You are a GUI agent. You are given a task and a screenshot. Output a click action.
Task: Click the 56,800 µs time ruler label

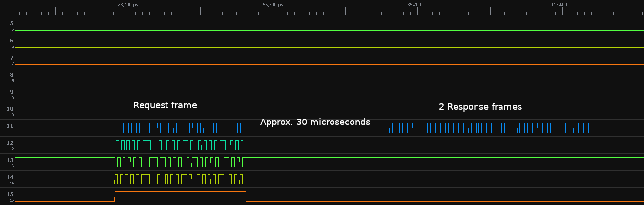tap(272, 5)
